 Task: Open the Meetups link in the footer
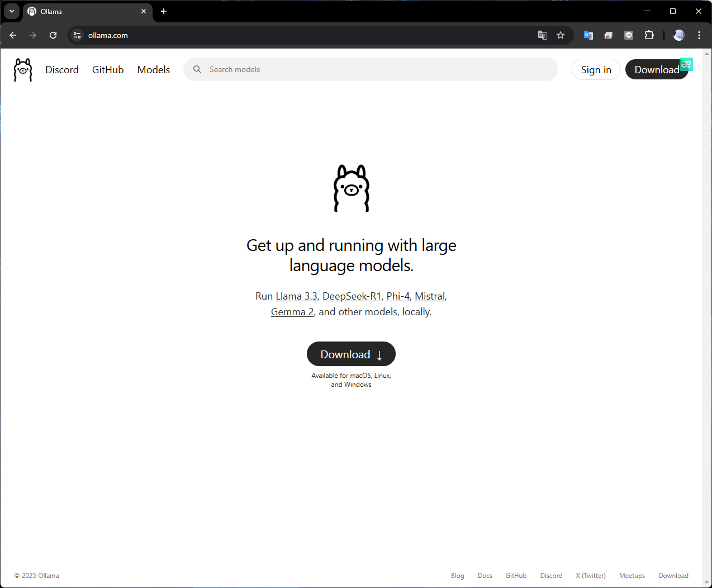point(632,576)
